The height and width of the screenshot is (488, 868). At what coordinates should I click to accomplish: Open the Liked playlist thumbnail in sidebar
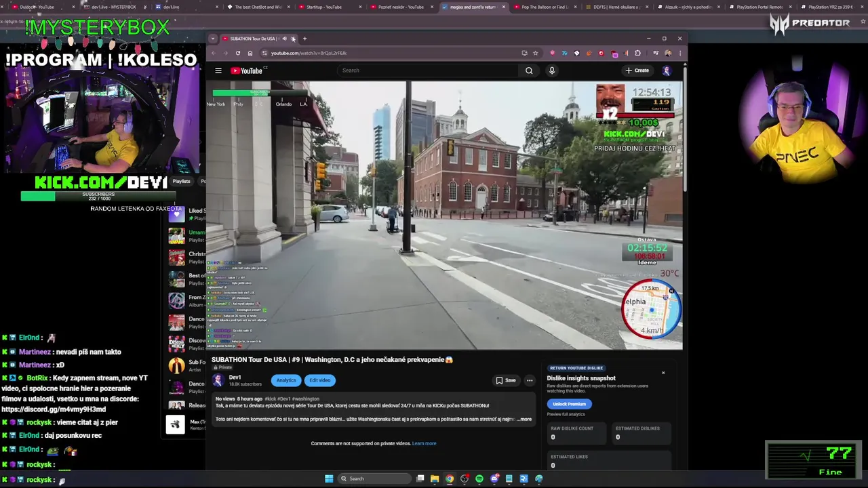point(176,214)
